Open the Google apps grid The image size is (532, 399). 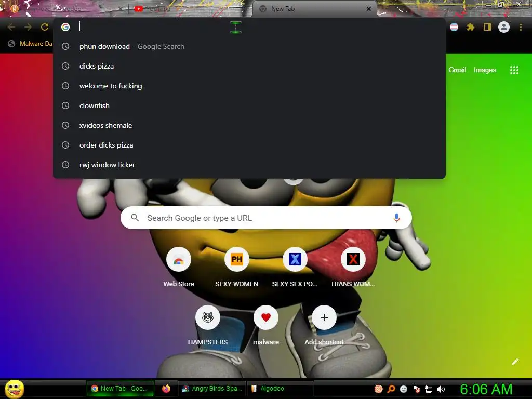click(x=514, y=70)
